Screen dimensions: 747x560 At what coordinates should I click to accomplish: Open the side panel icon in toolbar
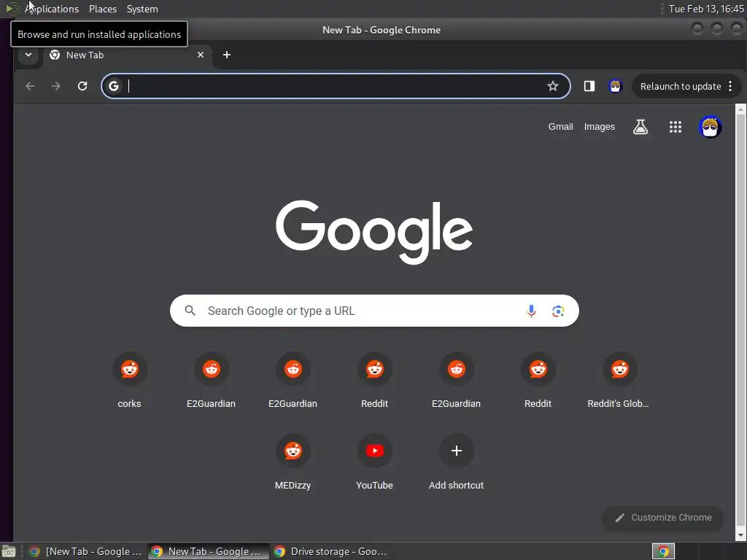pos(589,86)
